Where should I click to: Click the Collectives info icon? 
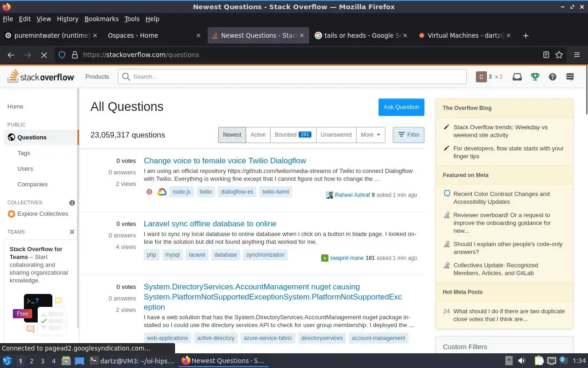(x=72, y=203)
